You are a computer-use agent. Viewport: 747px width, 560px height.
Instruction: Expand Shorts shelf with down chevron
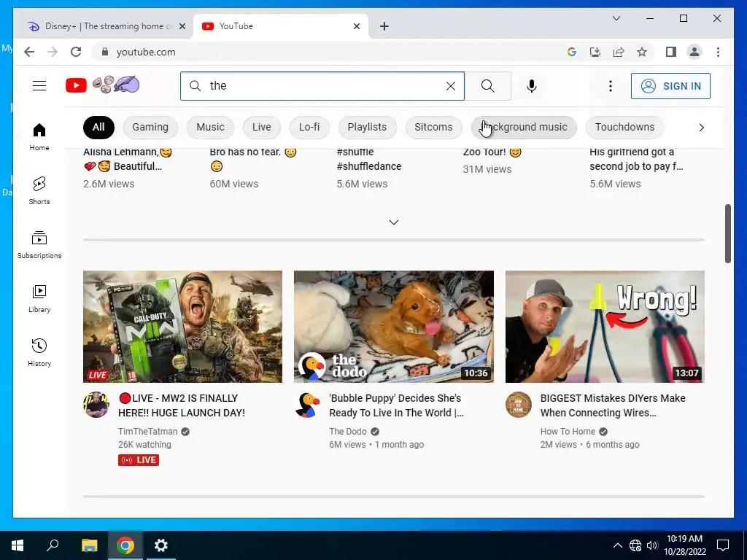(393, 222)
